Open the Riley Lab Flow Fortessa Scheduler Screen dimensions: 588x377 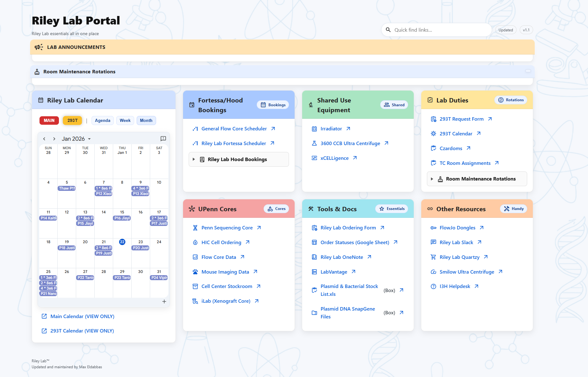[x=234, y=143]
